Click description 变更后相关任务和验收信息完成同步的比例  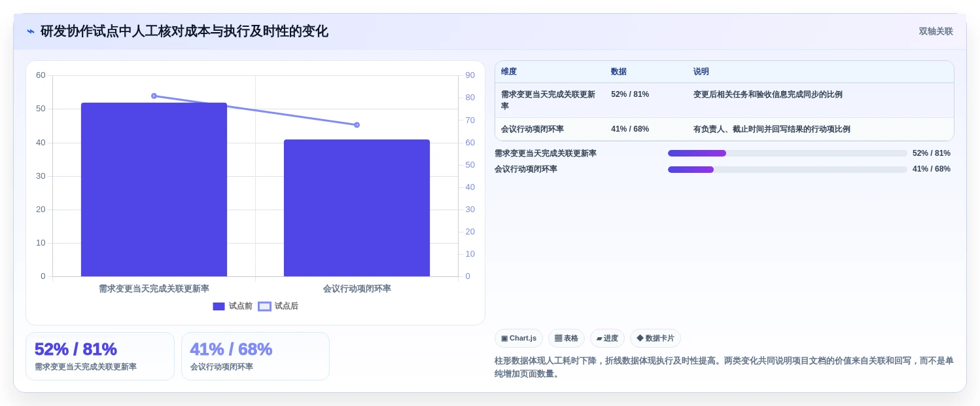[x=768, y=94]
